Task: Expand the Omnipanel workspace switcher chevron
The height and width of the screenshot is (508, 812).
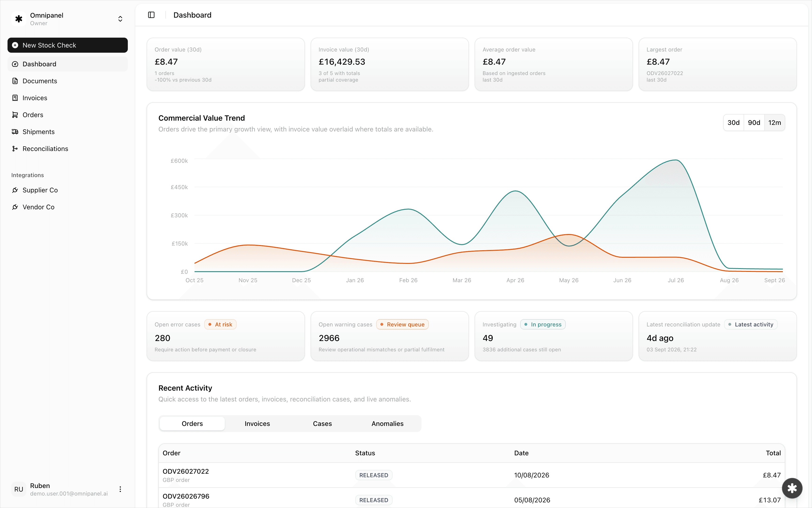Action: pos(120,19)
